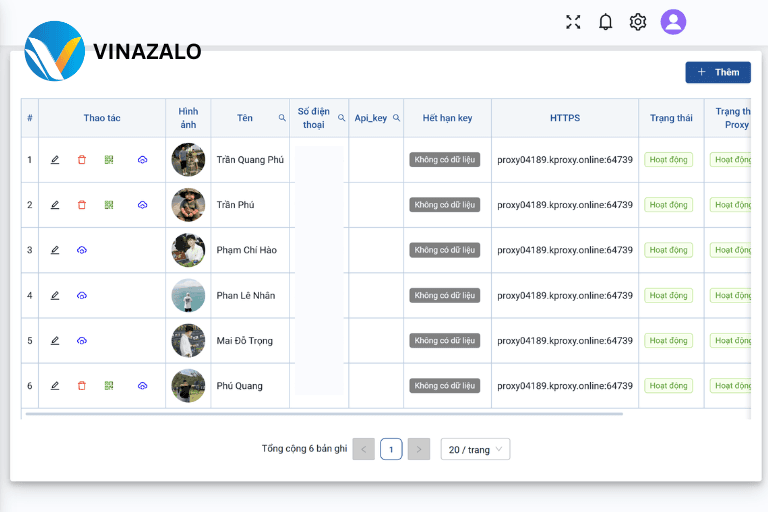Click the Thao tác column header
This screenshot has height=512, width=768.
coord(102,118)
